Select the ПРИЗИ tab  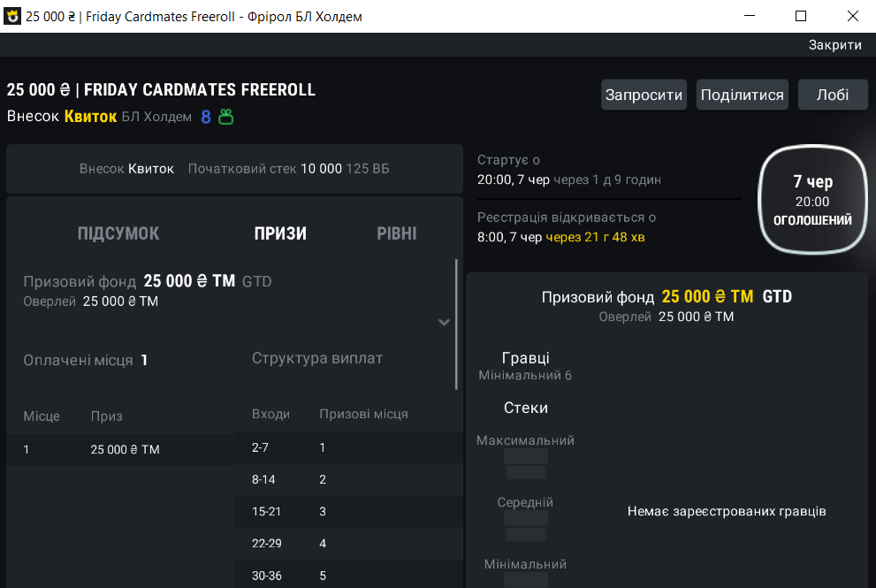pyautogui.click(x=280, y=233)
